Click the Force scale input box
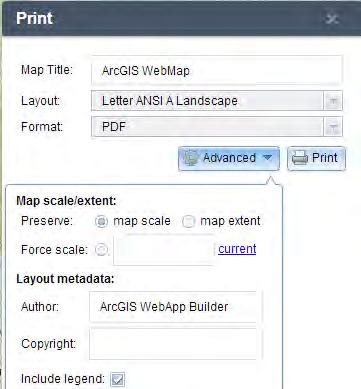 [164, 250]
